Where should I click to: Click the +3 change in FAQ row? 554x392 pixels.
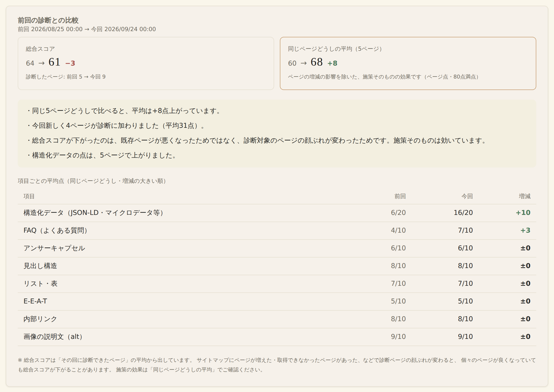tap(525, 230)
